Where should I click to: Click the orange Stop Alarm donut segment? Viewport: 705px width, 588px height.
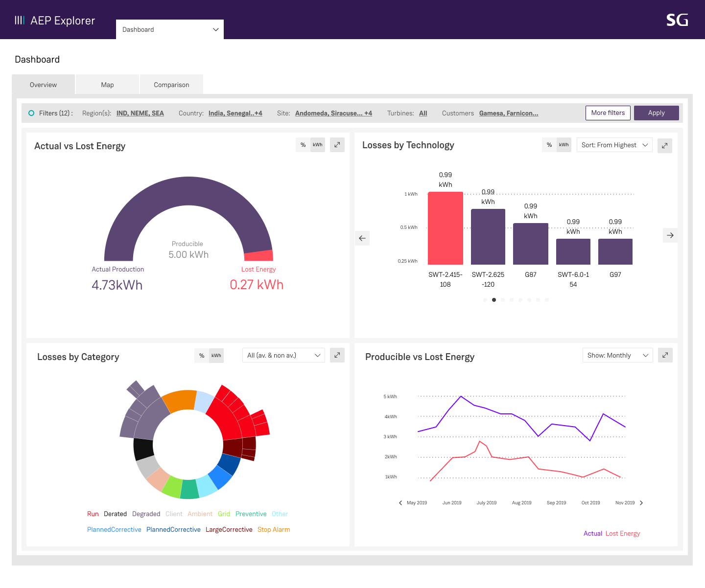pos(180,401)
